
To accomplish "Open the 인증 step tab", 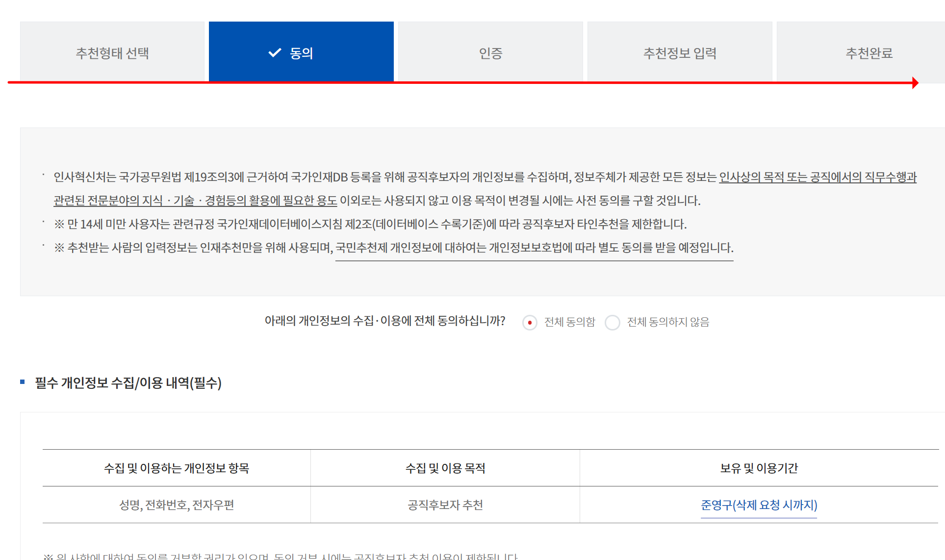I will click(x=490, y=52).
